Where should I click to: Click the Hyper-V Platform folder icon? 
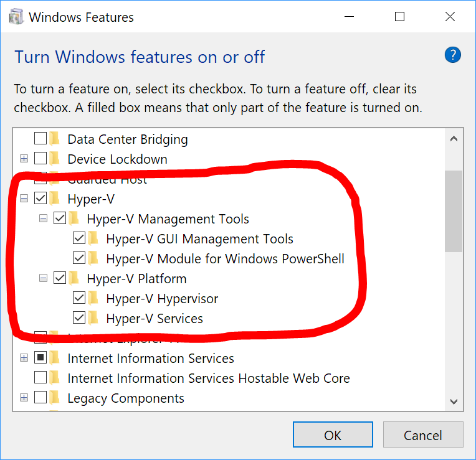click(74, 278)
